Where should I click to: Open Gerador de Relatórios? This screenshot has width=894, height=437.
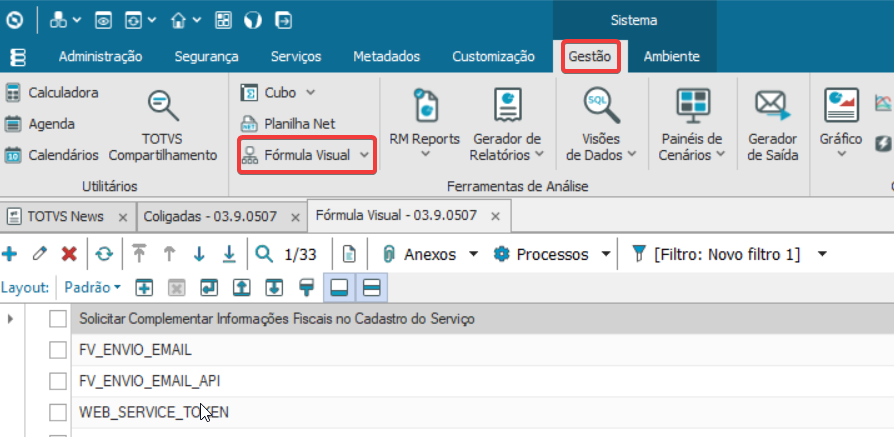point(506,123)
